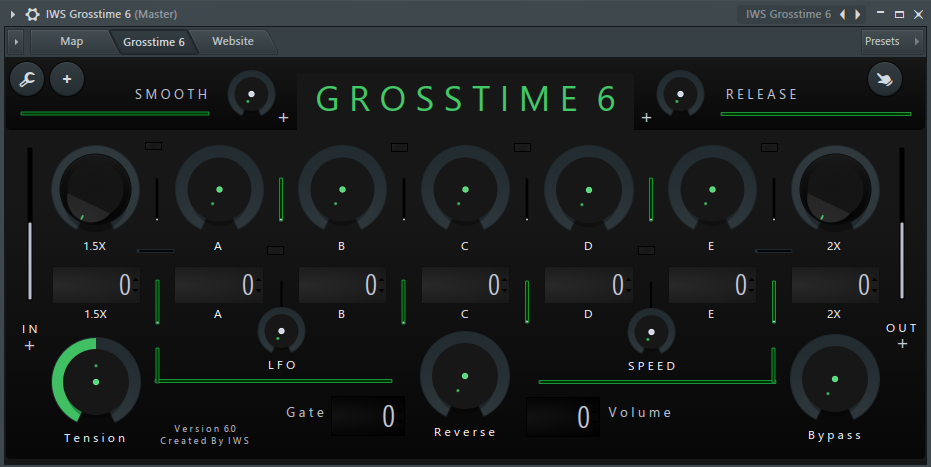This screenshot has width=931, height=467.
Task: Open the Presets menu
Action: coord(891,42)
